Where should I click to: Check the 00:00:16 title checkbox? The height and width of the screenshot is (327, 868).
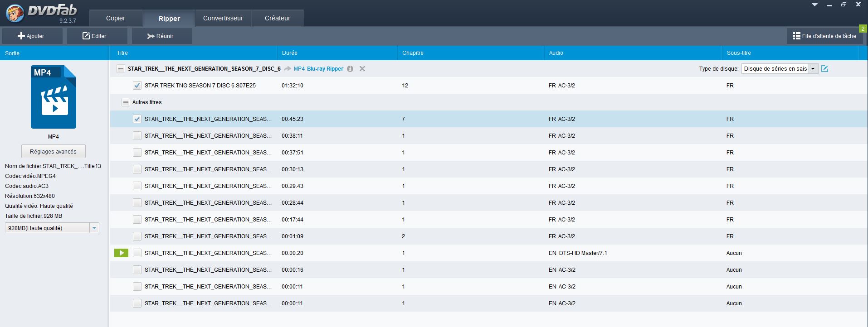click(137, 270)
